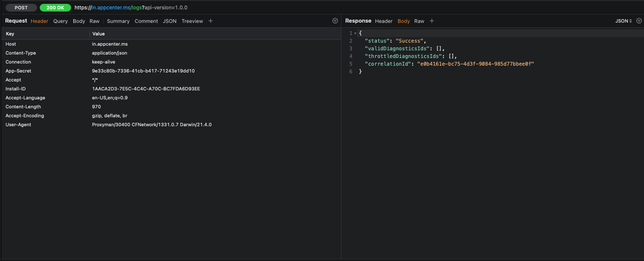The width and height of the screenshot is (644, 261).
Task: Sort by the Key column header
Action: 10,34
